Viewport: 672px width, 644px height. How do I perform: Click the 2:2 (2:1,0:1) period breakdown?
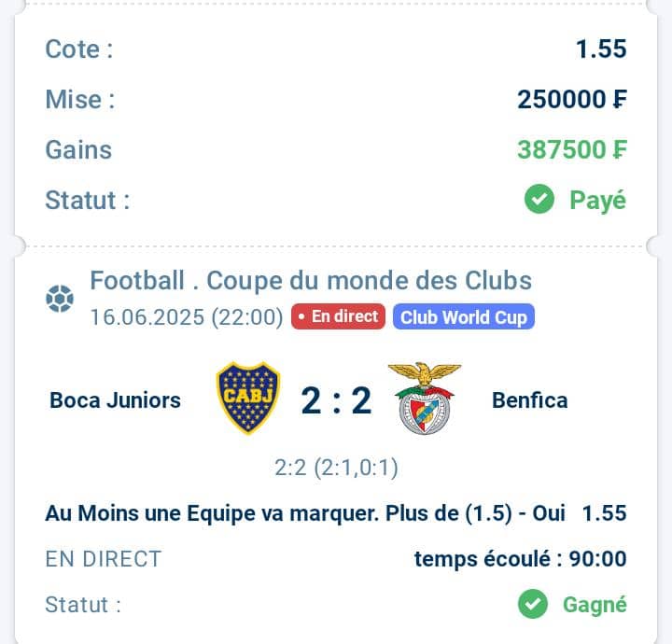336,468
